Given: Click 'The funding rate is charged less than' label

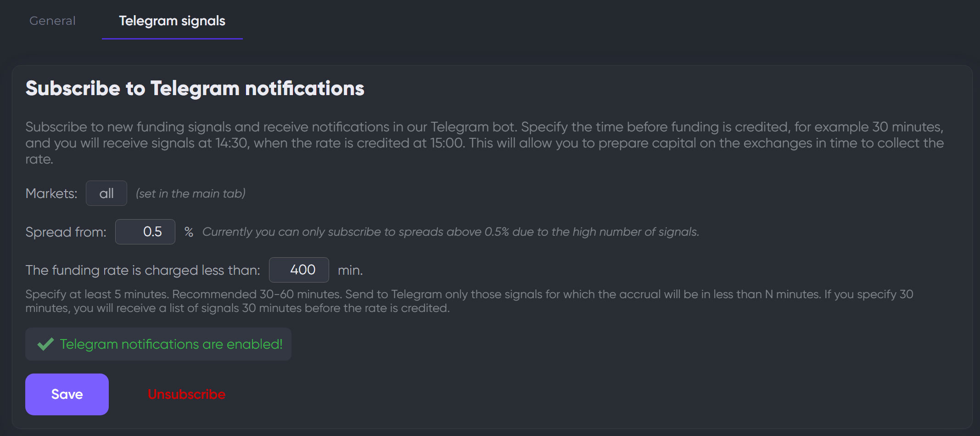Looking at the screenshot, I should click(x=143, y=270).
